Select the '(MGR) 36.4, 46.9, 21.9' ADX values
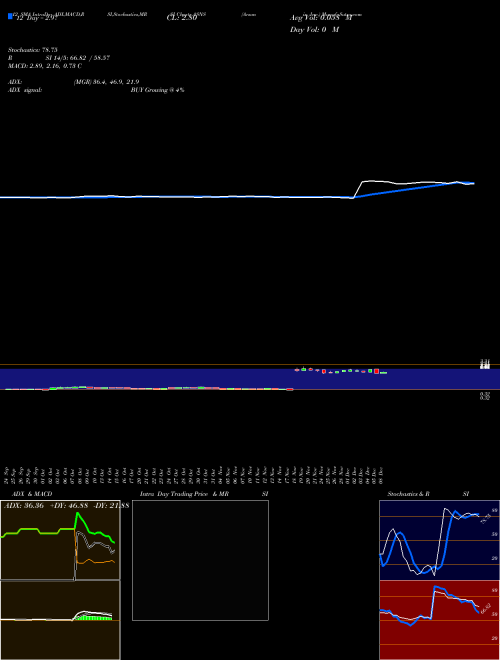This screenshot has height=660, width=500. (x=106, y=82)
